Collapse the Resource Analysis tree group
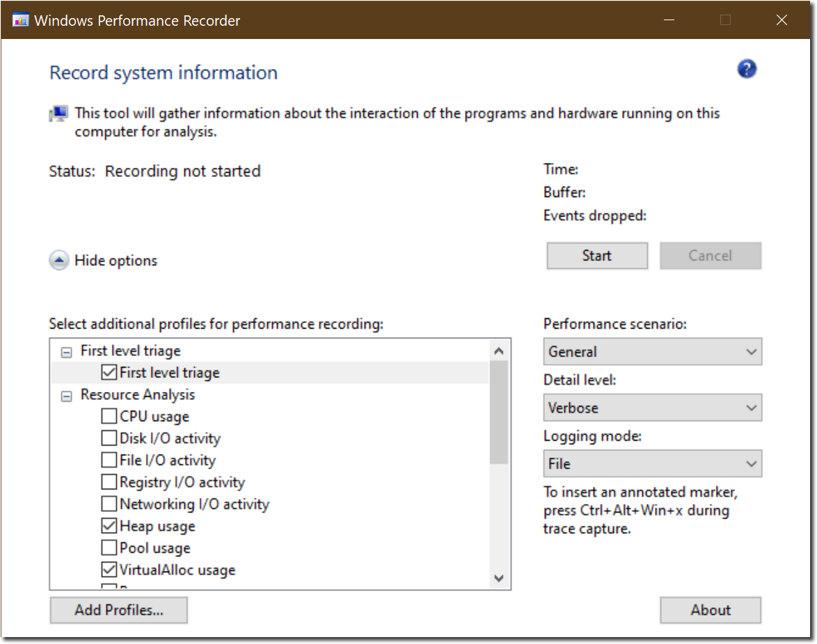This screenshot has width=817, height=644. [66, 395]
